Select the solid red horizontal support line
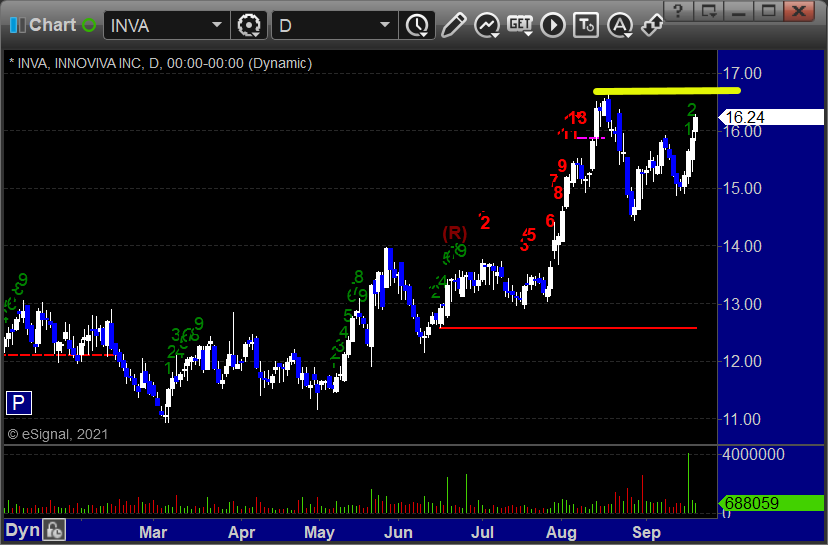Viewport: 828px width, 545px height. point(568,328)
